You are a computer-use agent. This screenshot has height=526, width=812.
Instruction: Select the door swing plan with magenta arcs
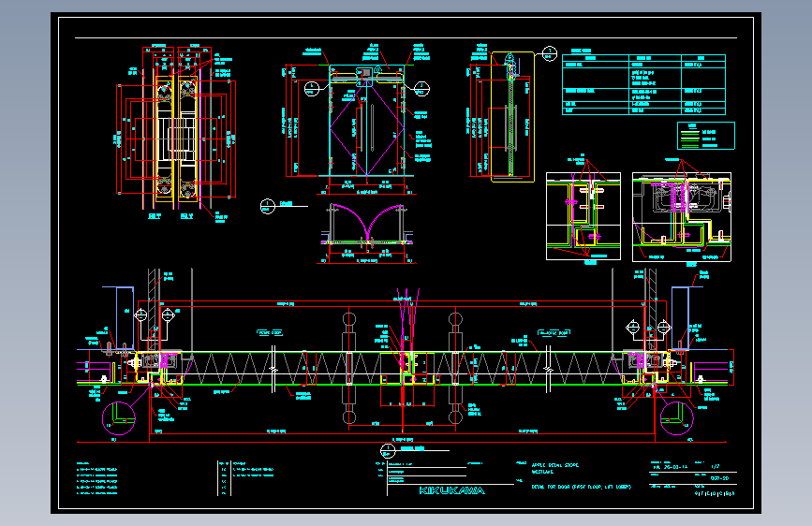[x=366, y=225]
